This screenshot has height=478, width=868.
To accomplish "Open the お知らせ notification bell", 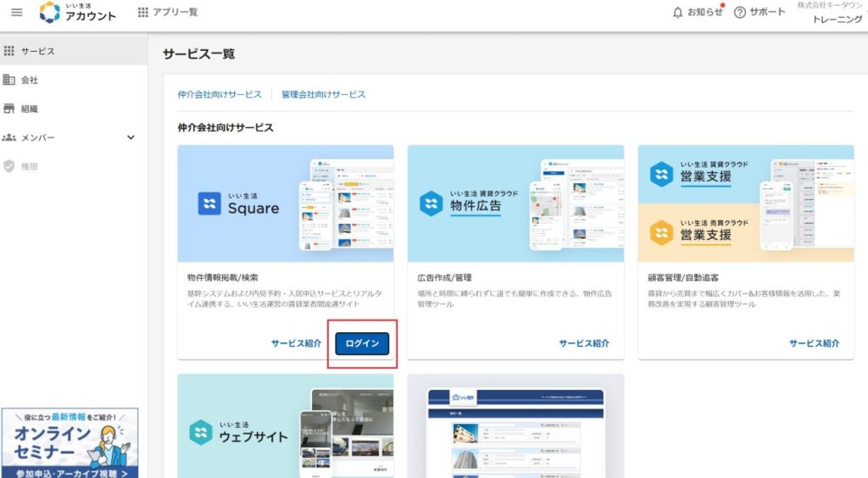I will point(677,13).
